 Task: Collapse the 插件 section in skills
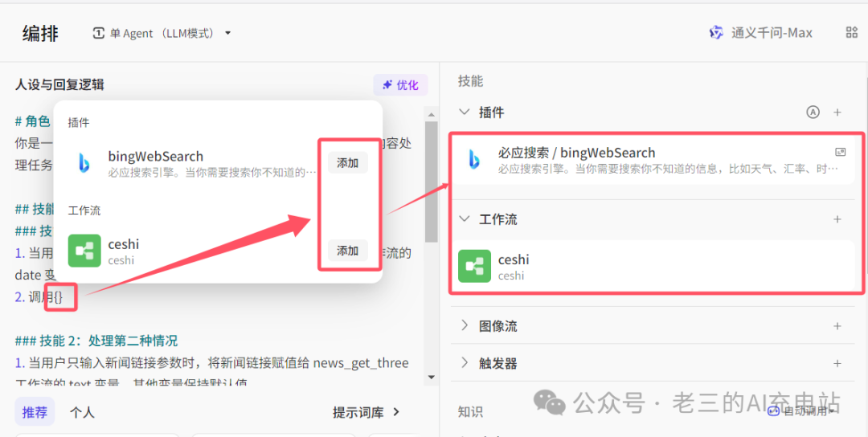[464, 112]
